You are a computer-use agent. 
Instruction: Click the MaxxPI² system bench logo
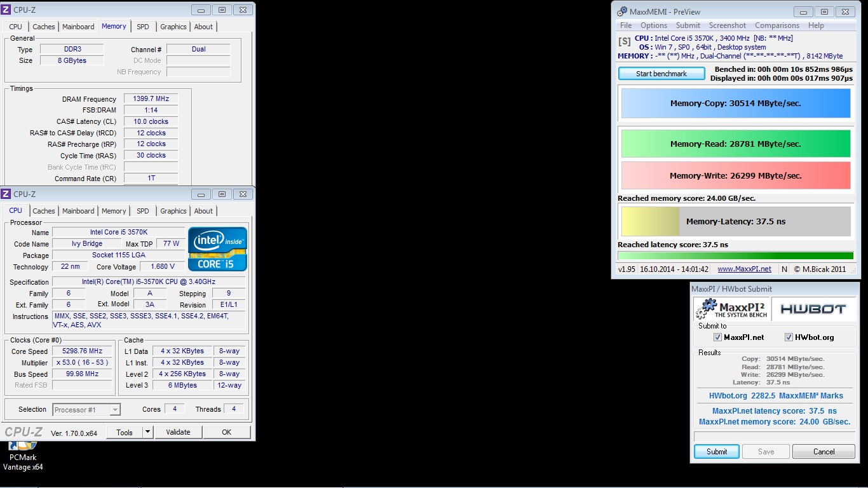[x=732, y=309]
